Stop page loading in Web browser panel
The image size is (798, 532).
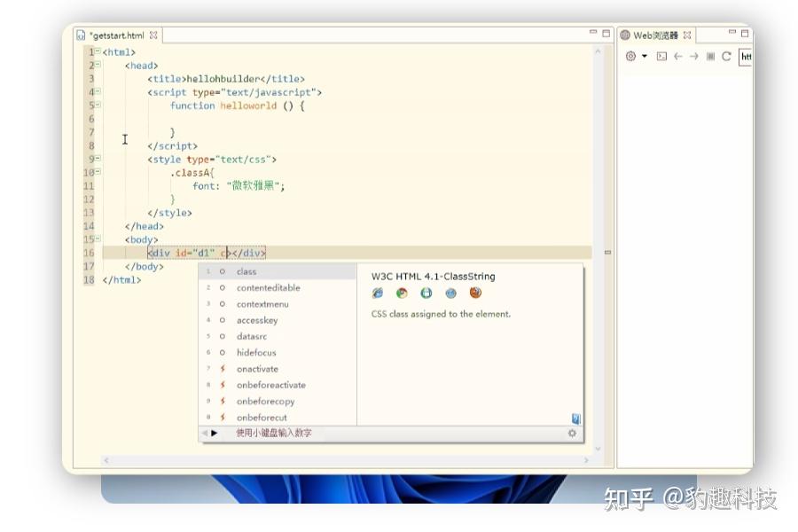[710, 57]
